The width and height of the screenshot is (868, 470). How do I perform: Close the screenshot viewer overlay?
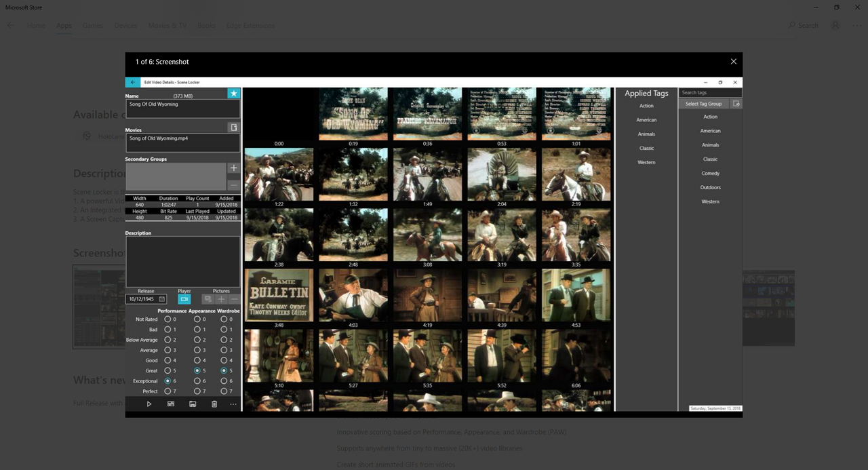click(x=733, y=62)
